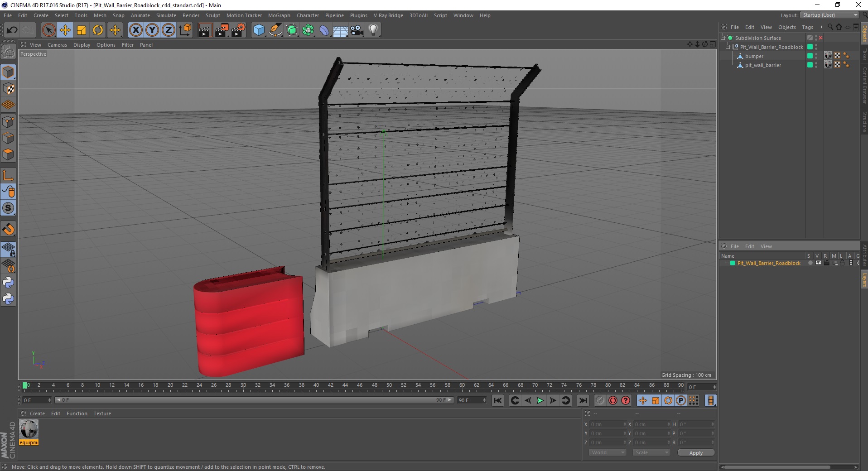The image size is (868, 471).
Task: Switch to Polygons mode
Action: tap(8, 154)
